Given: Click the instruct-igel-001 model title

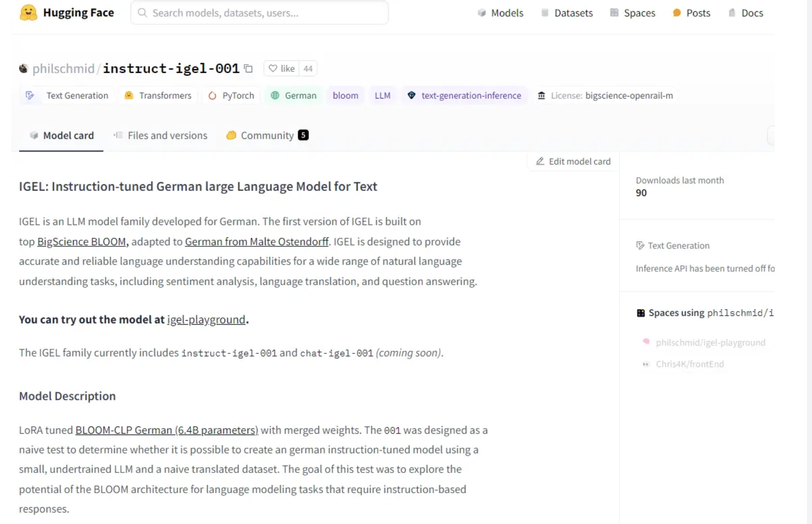Looking at the screenshot, I should coord(171,69).
